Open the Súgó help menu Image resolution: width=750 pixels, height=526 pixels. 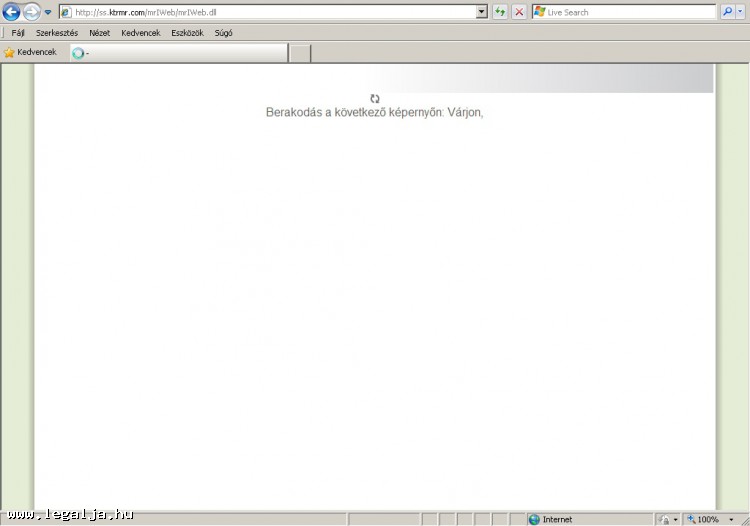223,33
